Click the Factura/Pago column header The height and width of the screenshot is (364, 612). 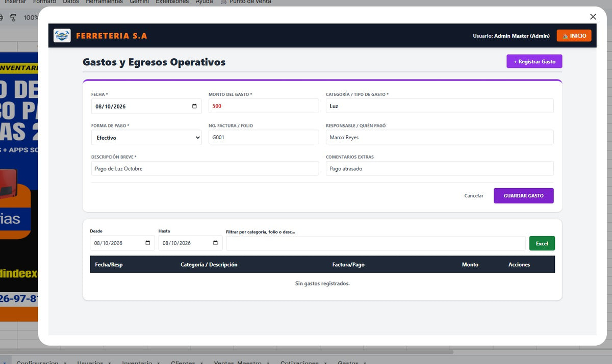point(348,265)
